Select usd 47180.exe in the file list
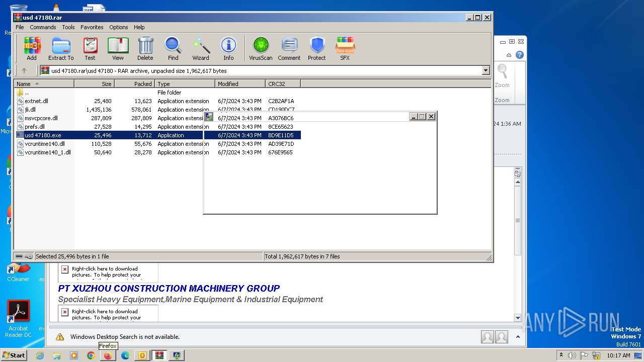 [158, 135]
